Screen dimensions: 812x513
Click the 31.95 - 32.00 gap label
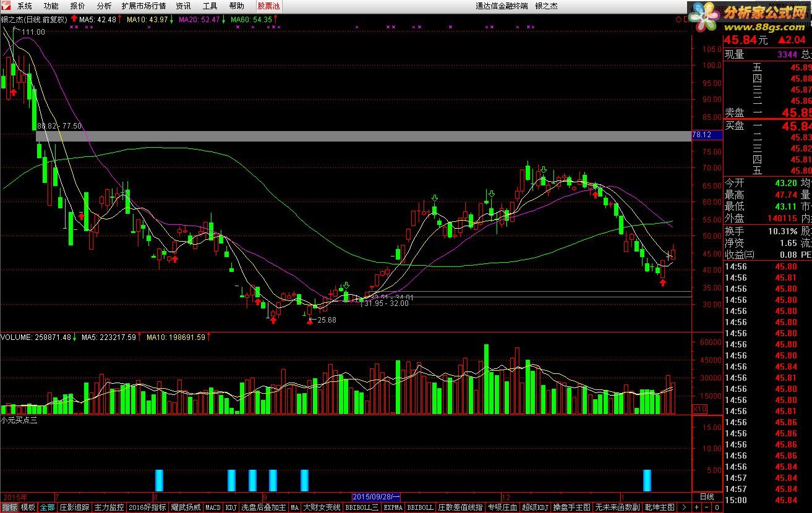[387, 303]
